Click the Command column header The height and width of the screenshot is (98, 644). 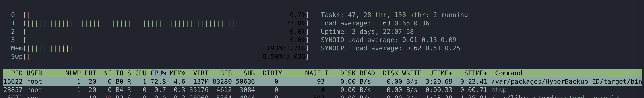coord(508,73)
